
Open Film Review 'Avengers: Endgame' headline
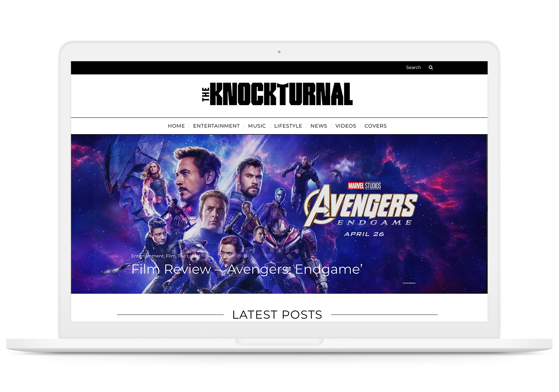point(247,269)
